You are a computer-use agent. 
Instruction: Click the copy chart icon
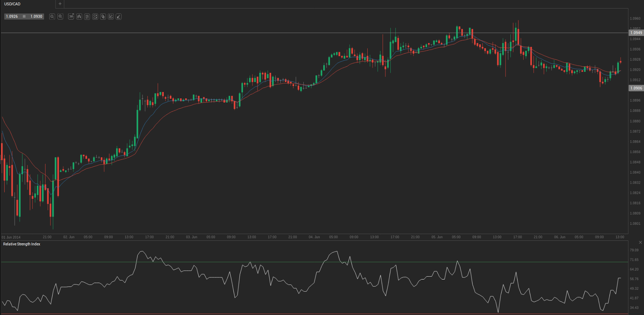coord(103,17)
